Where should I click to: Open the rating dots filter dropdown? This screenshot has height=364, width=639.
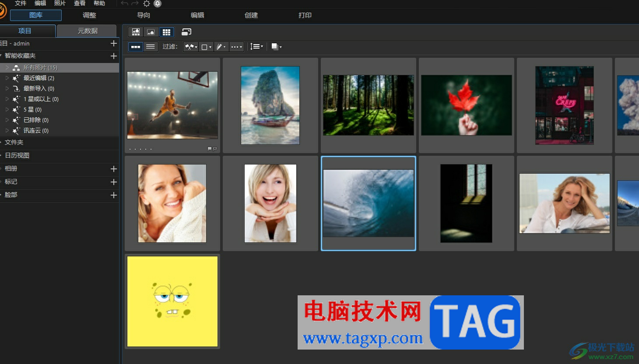[x=236, y=47]
